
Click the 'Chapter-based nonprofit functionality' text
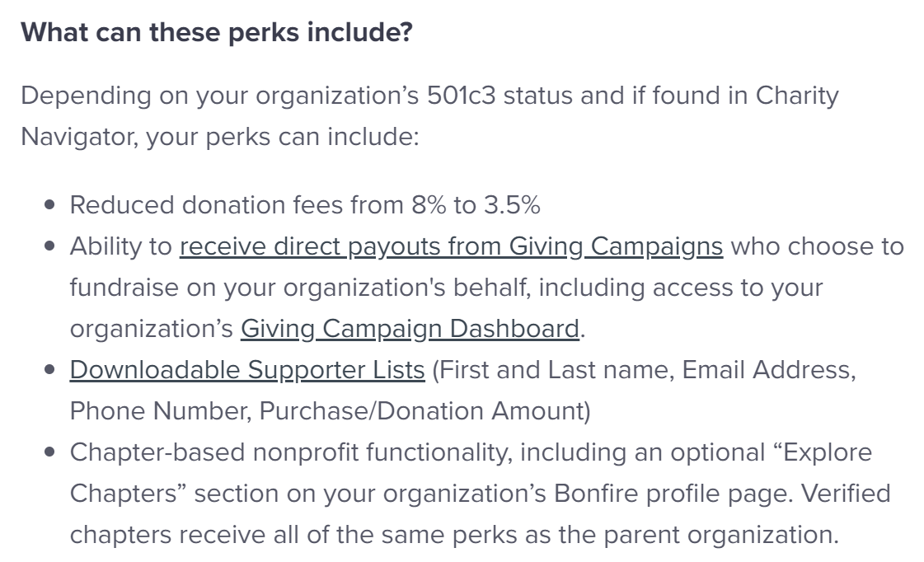[290, 452]
